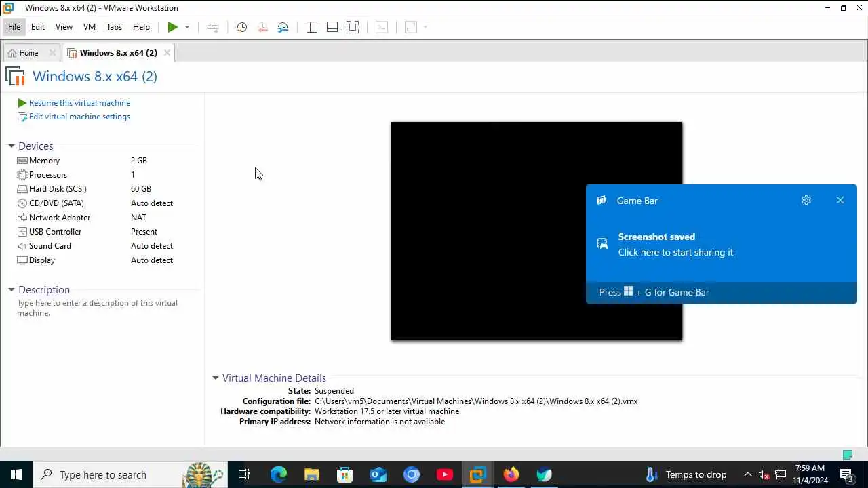Collapse the Devices section
The image size is (868, 488).
tap(12, 146)
